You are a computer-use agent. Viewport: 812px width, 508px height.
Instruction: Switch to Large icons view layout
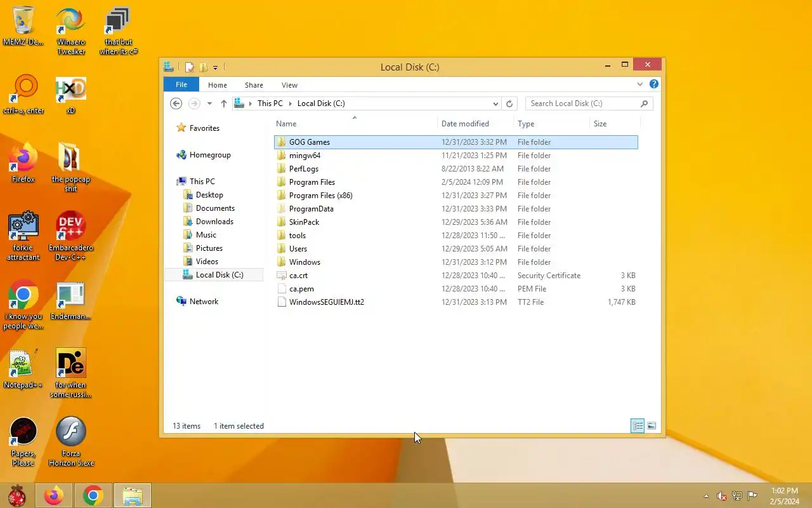[652, 426]
